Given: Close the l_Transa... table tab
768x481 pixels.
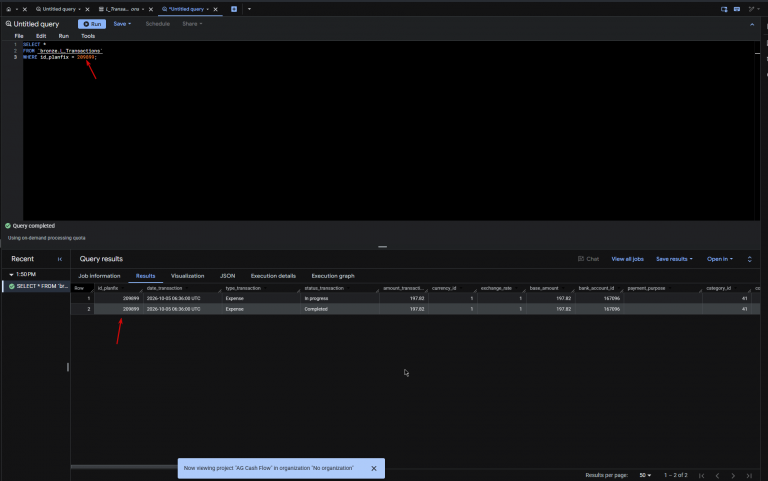Looking at the screenshot, I should pyautogui.click(x=151, y=9).
